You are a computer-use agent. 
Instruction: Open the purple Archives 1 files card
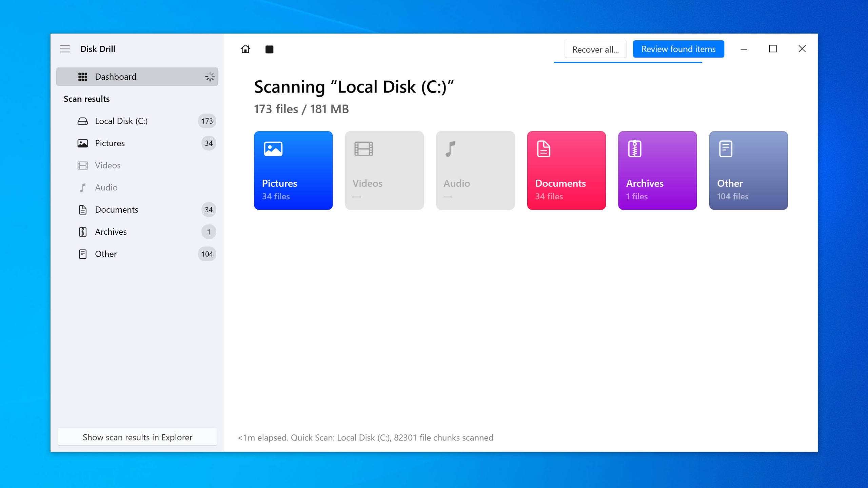[x=657, y=170]
